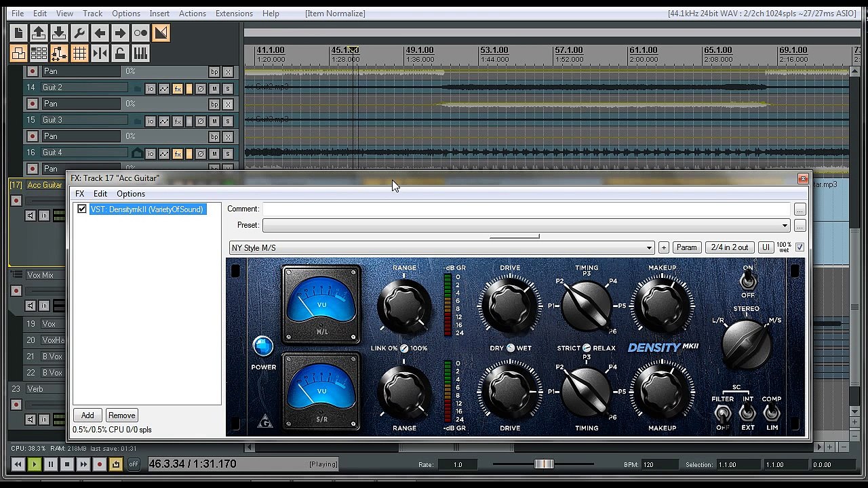Open routing io button on Guit 3
868x488 pixels.
coord(151,121)
